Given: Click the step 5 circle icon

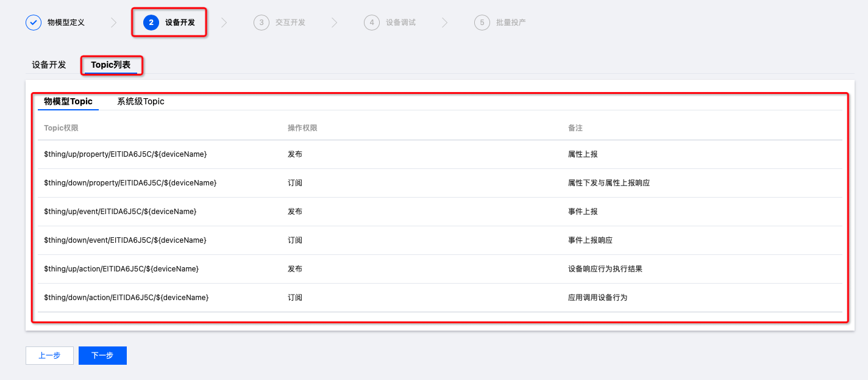Looking at the screenshot, I should tap(482, 23).
